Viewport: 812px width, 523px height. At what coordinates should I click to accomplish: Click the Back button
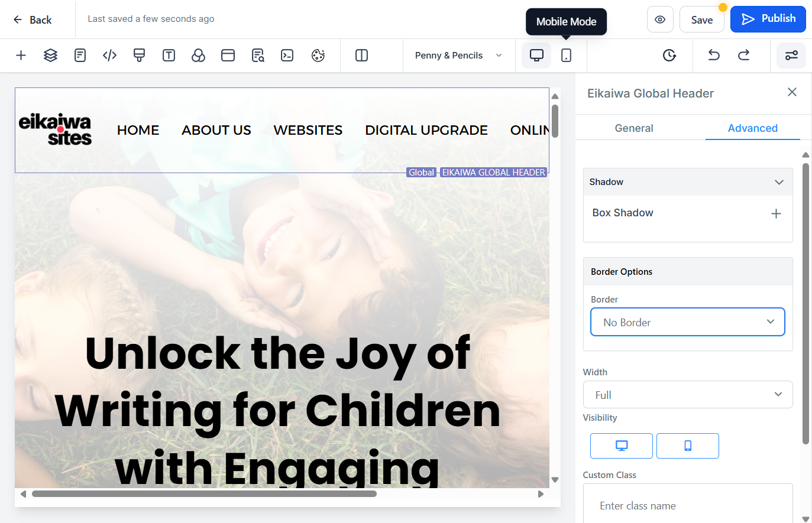tap(33, 20)
